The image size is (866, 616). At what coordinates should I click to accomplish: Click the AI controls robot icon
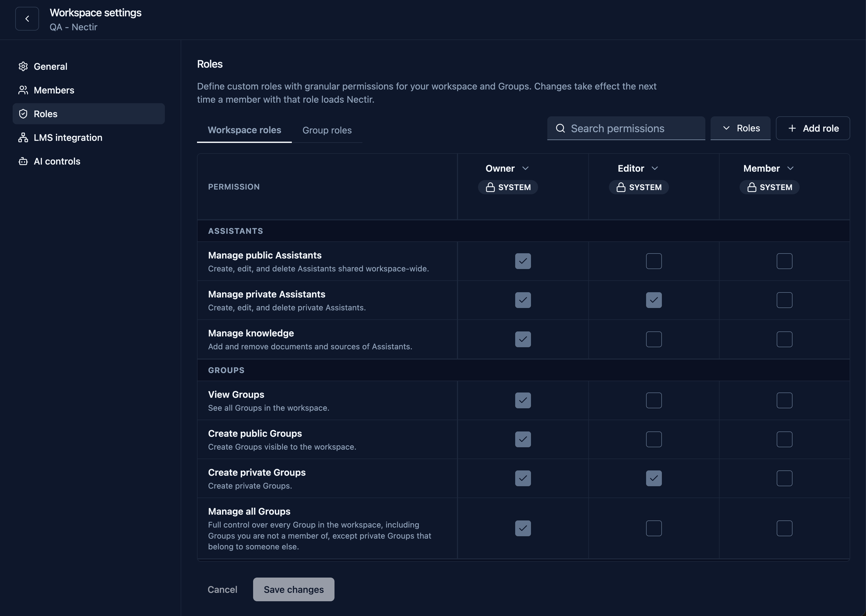click(x=23, y=161)
